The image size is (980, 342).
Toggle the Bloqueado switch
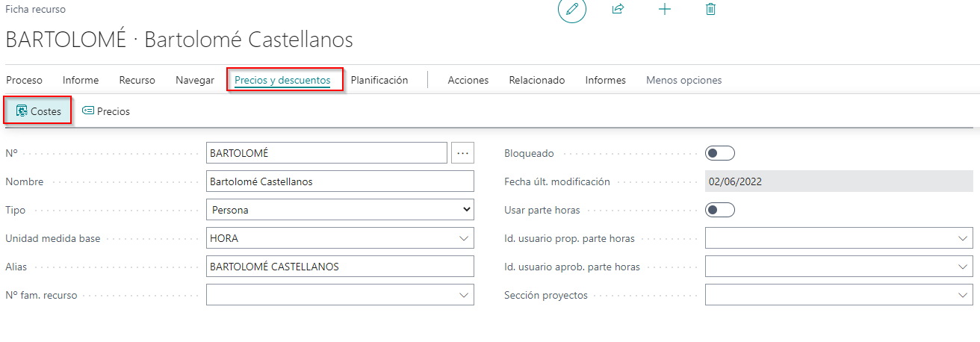[720, 153]
